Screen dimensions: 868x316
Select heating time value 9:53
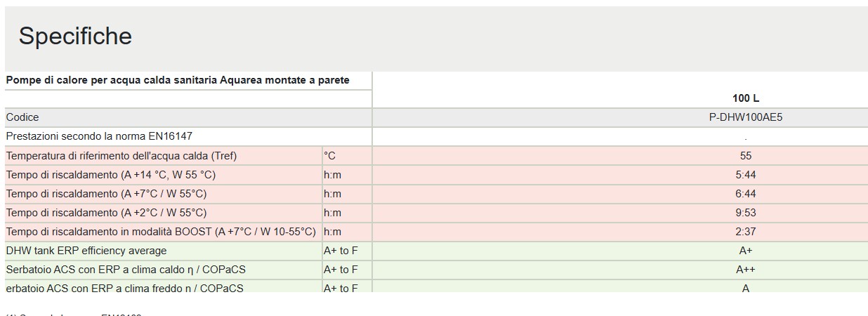pos(745,213)
